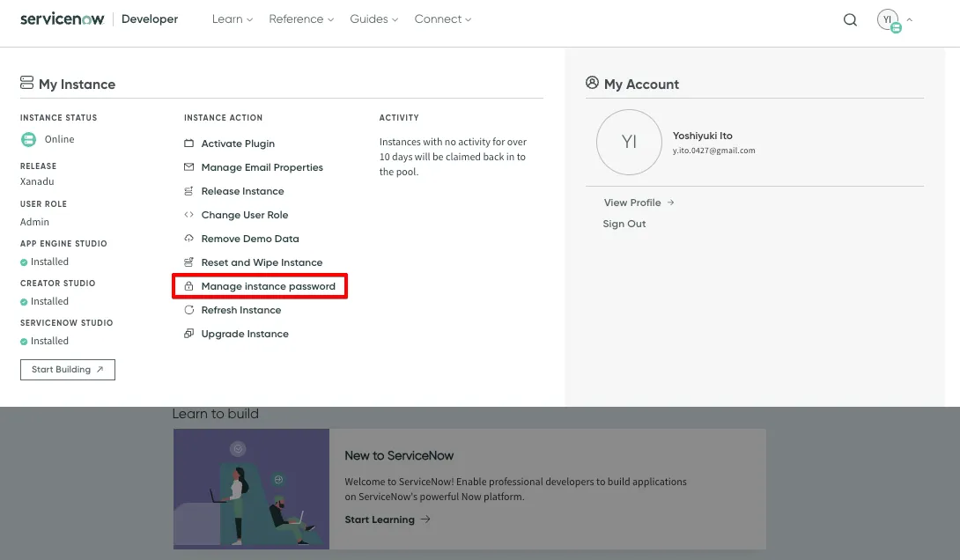Expand the Learn menu
Image resolution: width=960 pixels, height=560 pixels.
click(x=232, y=19)
